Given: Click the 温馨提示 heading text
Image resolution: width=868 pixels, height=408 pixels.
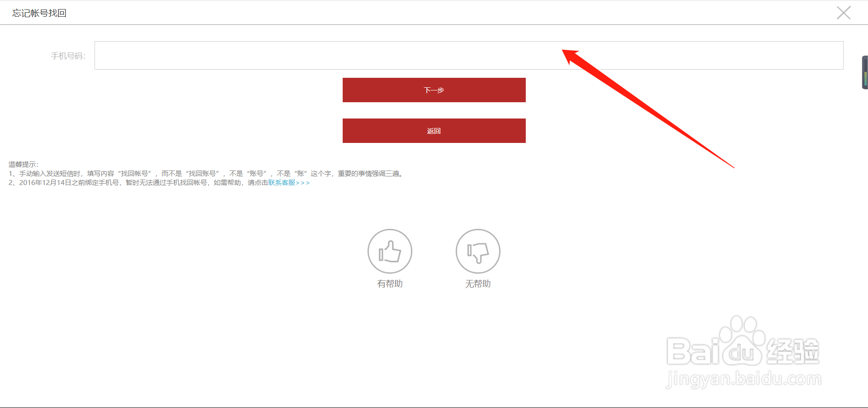Looking at the screenshot, I should pyautogui.click(x=24, y=164).
